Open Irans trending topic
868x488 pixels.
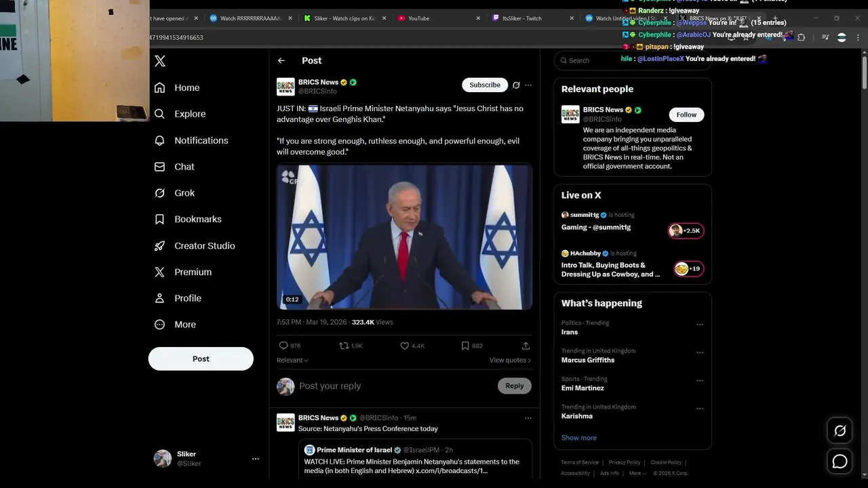570,332
